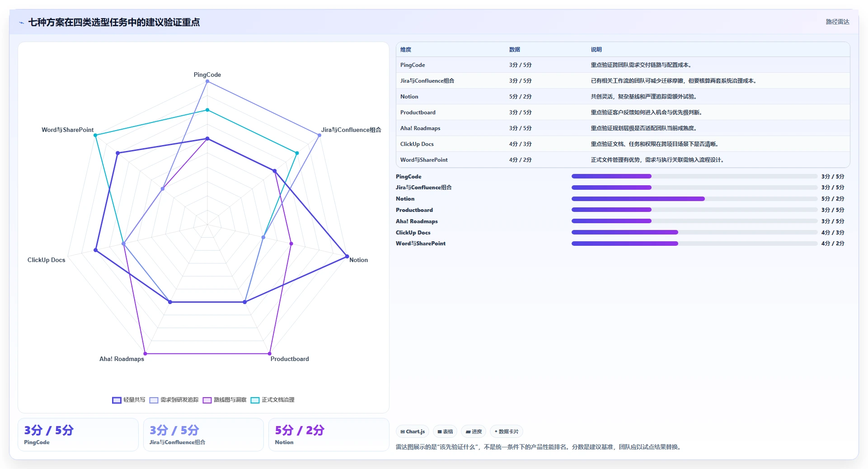Click the Notion label beside progress bars
The height and width of the screenshot is (469, 868).
point(405,199)
